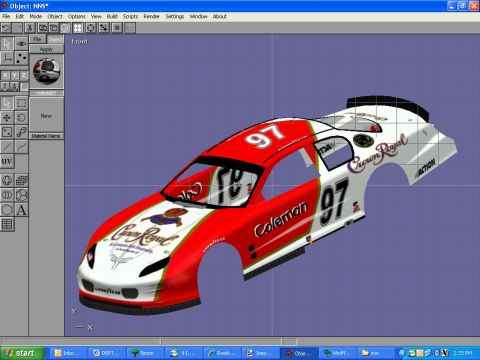Select the Rotate tool
480x360 pixels.
pos(21,118)
